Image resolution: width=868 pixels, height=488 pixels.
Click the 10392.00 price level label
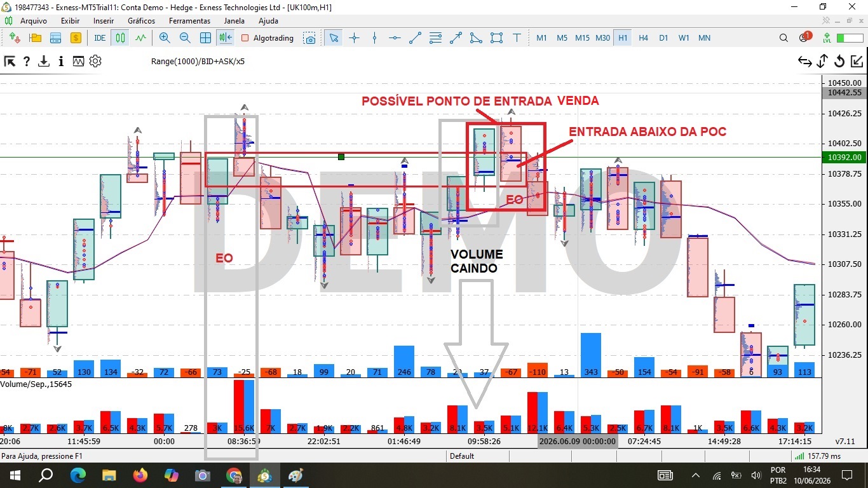click(844, 157)
